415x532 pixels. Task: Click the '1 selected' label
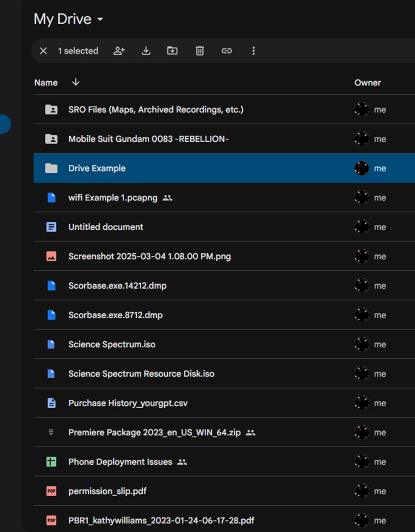(78, 51)
